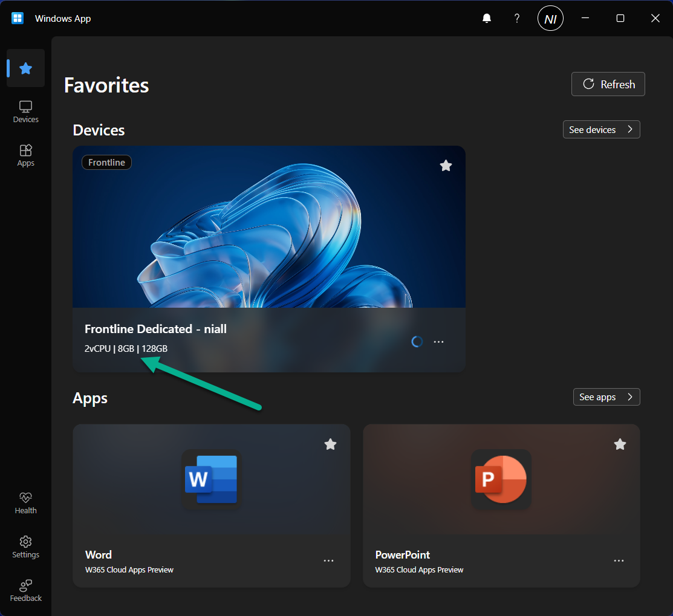Click the connection progress spinner on Frontline card
This screenshot has width=673, height=616.
coord(417,342)
